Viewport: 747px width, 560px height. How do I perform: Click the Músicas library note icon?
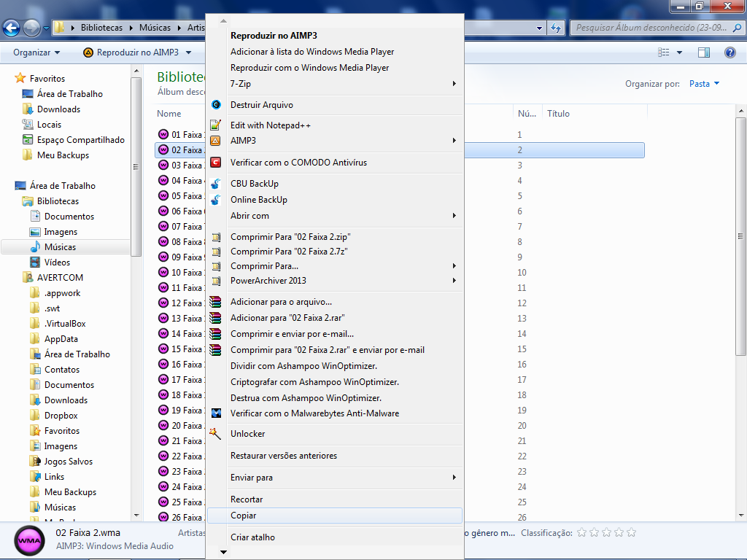point(35,246)
